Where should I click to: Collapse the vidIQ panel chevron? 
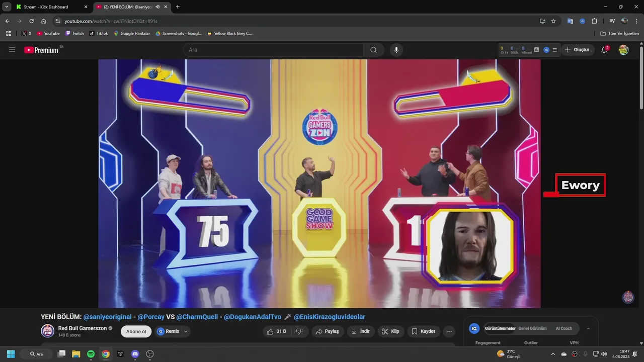point(588,328)
